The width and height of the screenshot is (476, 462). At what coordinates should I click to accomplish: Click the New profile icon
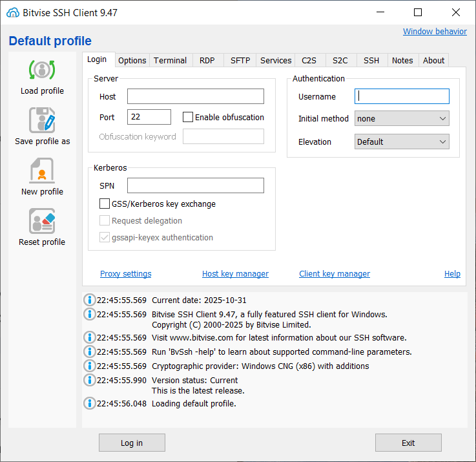(42, 171)
